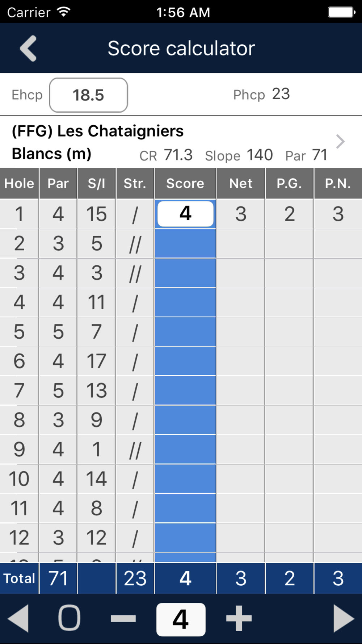
Task: Select hole 1 score field showing 4
Action: pos(185,214)
